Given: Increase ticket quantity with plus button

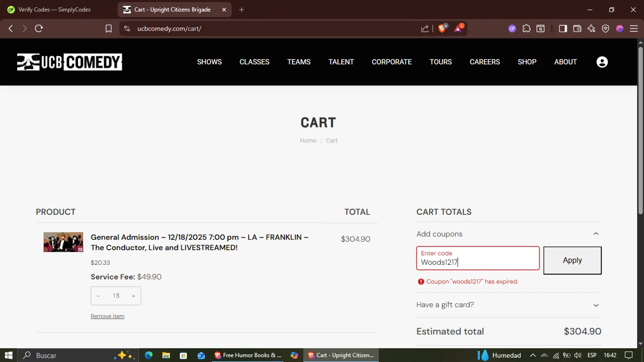Looking at the screenshot, I should click(134, 296).
